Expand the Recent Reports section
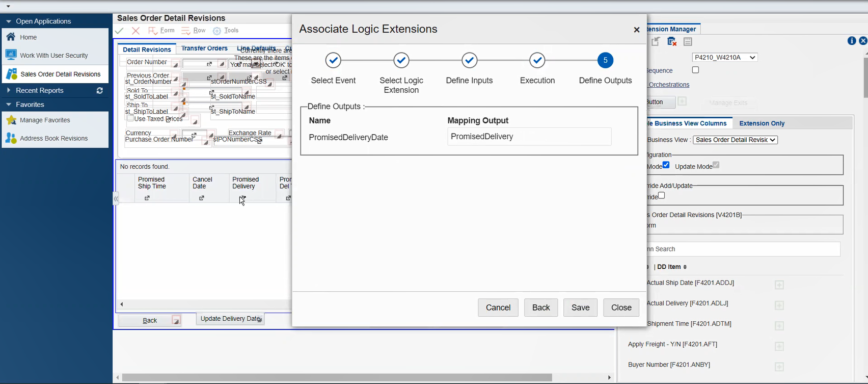 pos(9,90)
